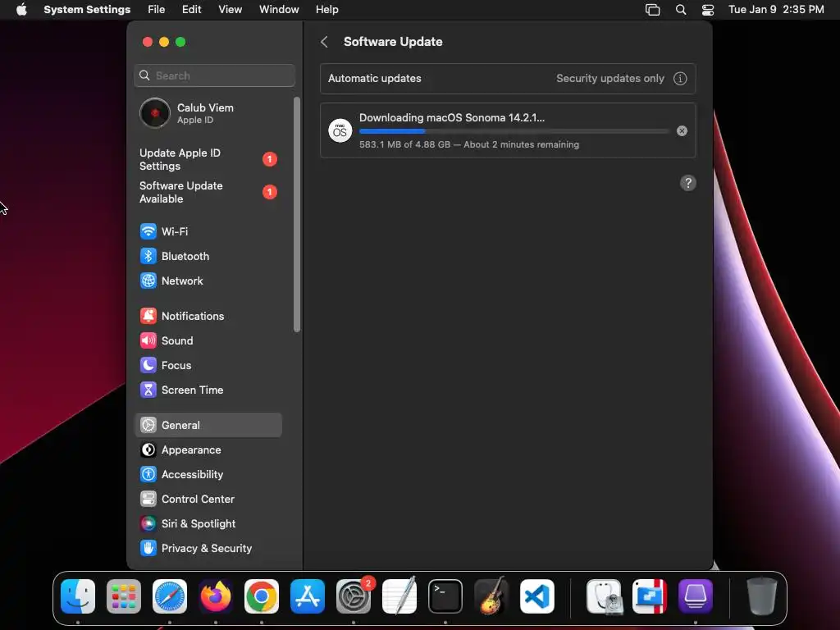
Task: Click the info icon for Automatic updates
Action: 680,78
